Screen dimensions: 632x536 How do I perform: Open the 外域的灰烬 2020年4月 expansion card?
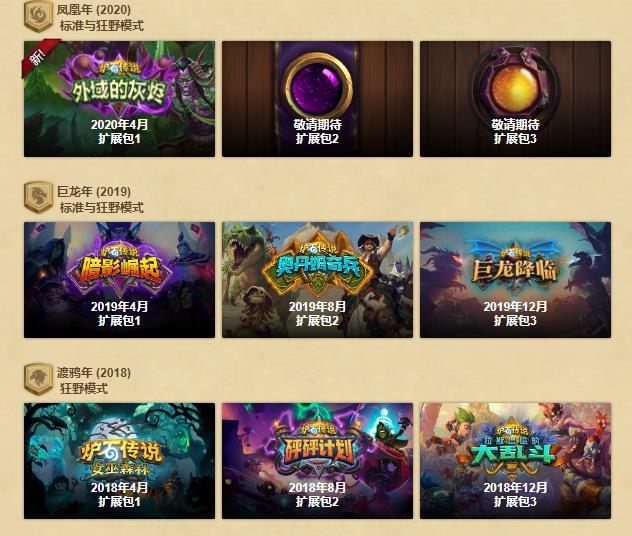[x=119, y=99]
